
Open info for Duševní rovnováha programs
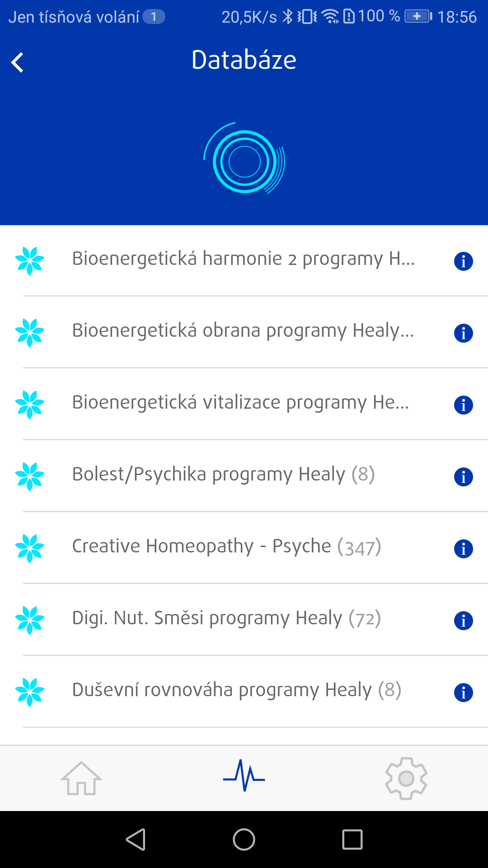pyautogui.click(x=463, y=693)
